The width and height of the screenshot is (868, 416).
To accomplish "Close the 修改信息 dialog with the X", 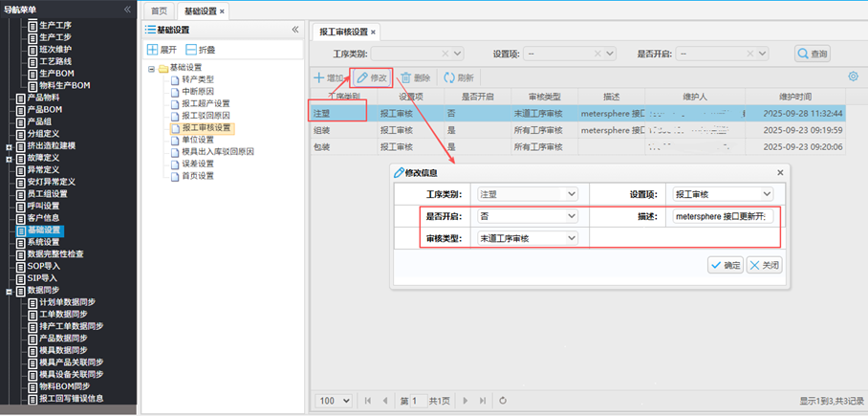I will point(780,172).
